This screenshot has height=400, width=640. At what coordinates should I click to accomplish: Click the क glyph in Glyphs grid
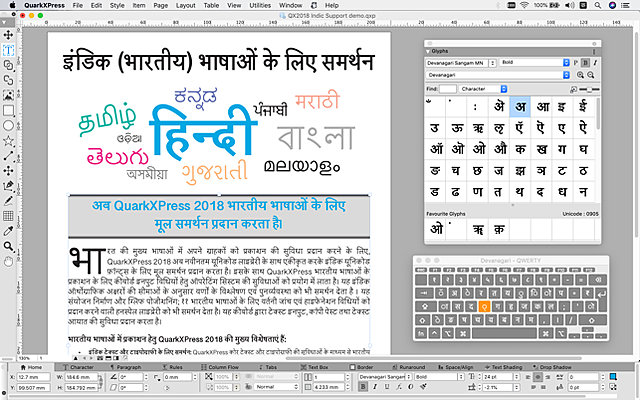(x=520, y=149)
